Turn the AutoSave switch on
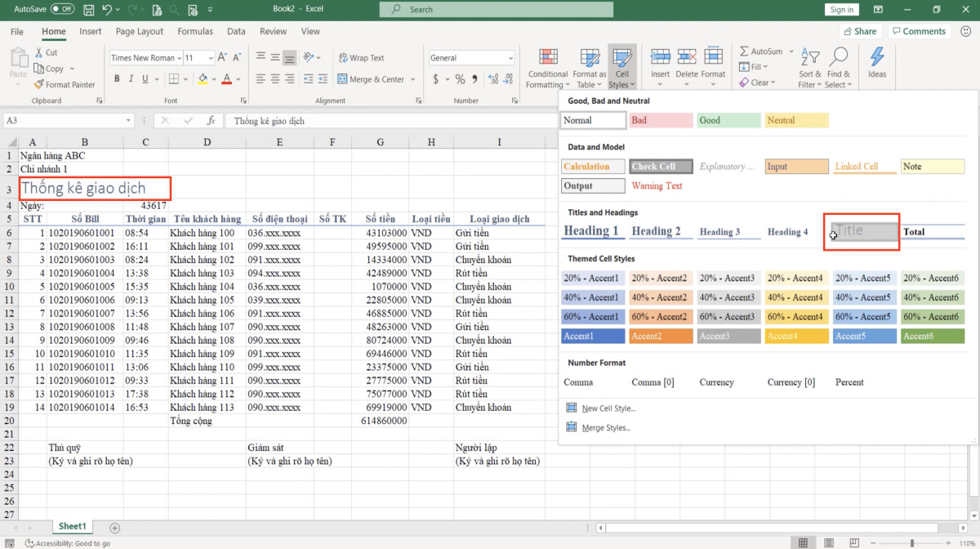This screenshot has width=980, height=549. (x=62, y=10)
